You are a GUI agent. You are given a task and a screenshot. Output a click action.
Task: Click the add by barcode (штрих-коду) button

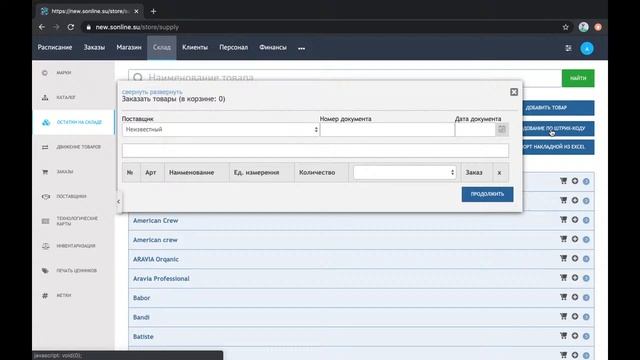pyautogui.click(x=558, y=128)
